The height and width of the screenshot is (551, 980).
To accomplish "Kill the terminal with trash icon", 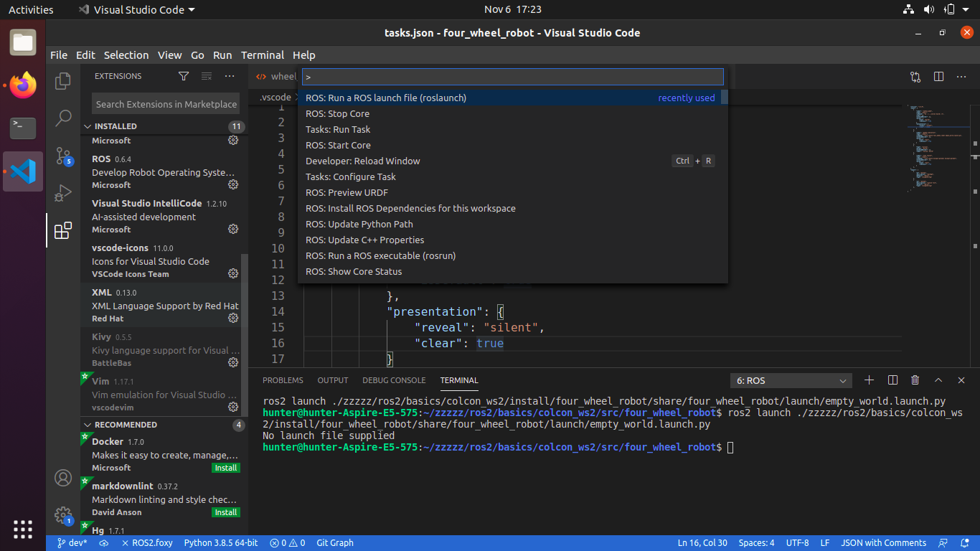I will click(915, 380).
